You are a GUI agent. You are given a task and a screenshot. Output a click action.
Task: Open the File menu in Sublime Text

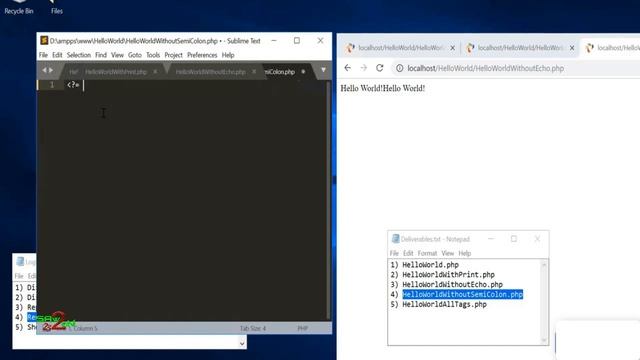(43, 55)
